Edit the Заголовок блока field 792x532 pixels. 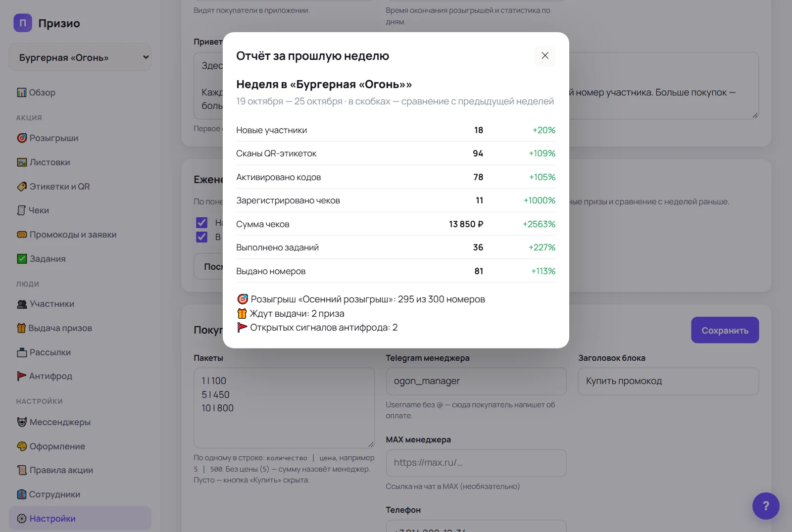point(668,381)
